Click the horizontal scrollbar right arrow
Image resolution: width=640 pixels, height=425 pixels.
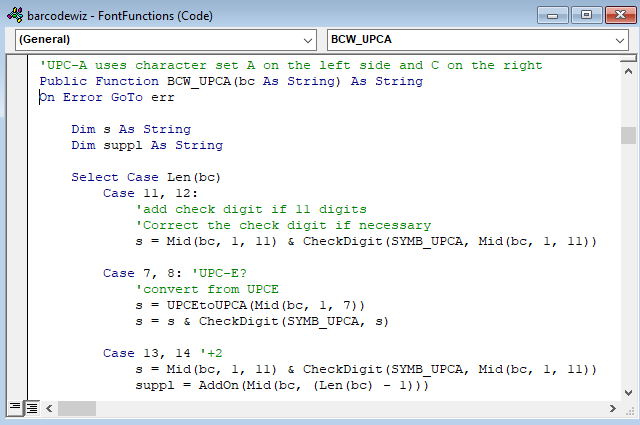(613, 408)
